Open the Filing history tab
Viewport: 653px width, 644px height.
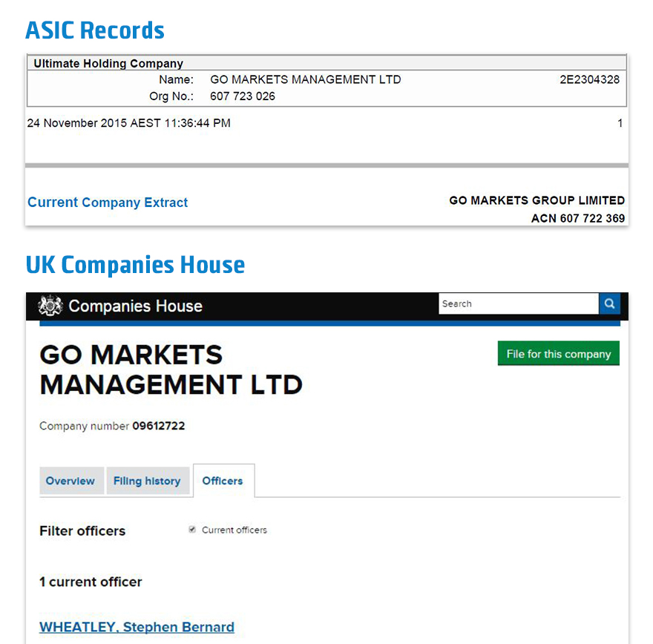pyautogui.click(x=147, y=481)
